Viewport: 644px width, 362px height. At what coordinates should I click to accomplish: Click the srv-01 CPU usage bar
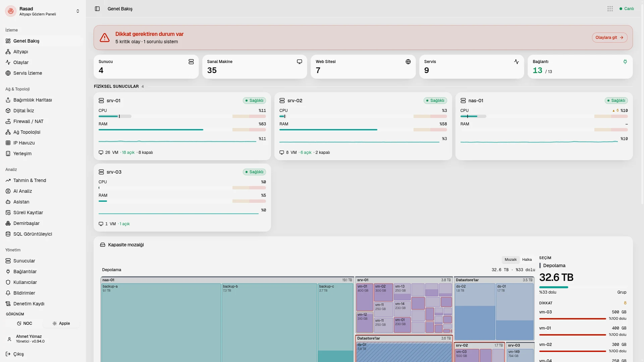182,116
